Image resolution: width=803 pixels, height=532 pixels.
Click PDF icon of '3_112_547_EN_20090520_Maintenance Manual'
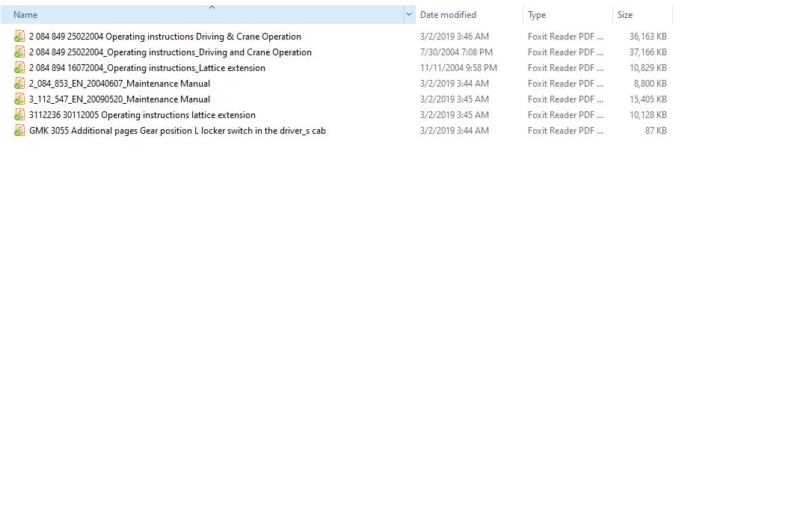click(19, 99)
